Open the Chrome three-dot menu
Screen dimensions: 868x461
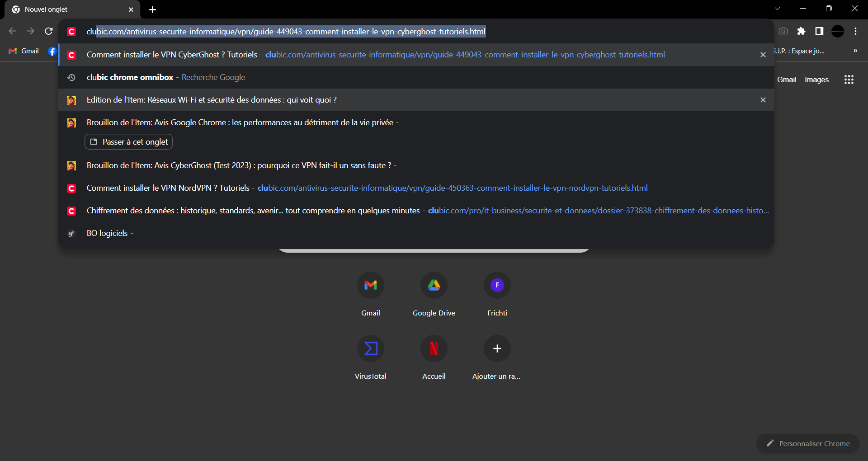point(855,31)
